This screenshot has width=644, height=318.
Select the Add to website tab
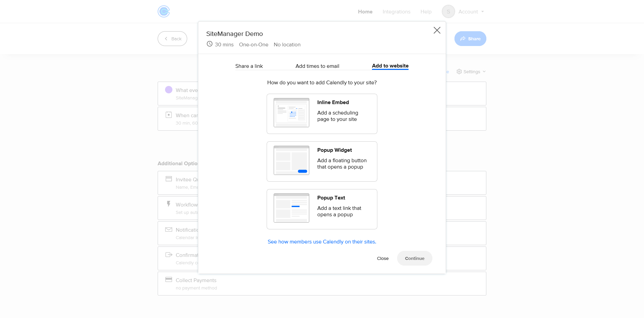[390, 66]
